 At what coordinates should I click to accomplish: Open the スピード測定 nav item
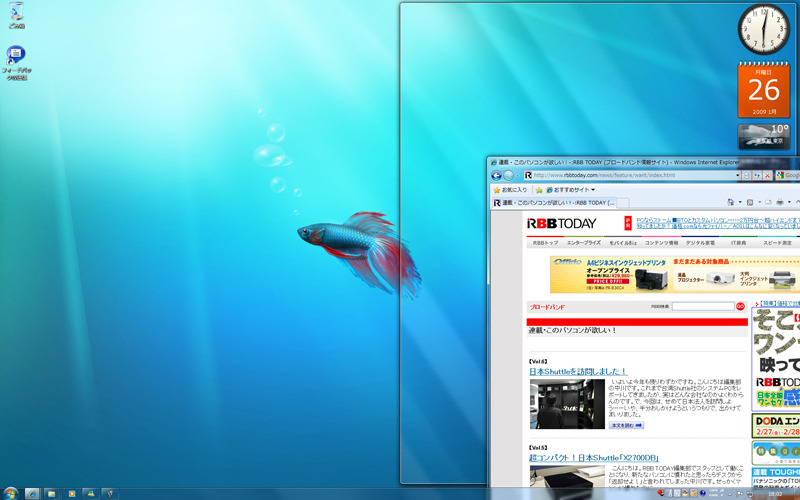pyautogui.click(x=777, y=243)
